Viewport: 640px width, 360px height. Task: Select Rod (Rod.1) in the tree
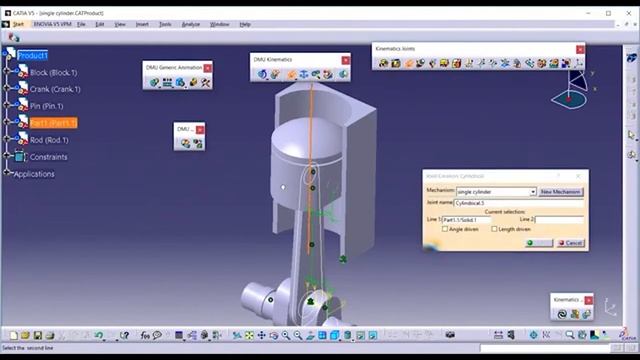[x=49, y=140]
